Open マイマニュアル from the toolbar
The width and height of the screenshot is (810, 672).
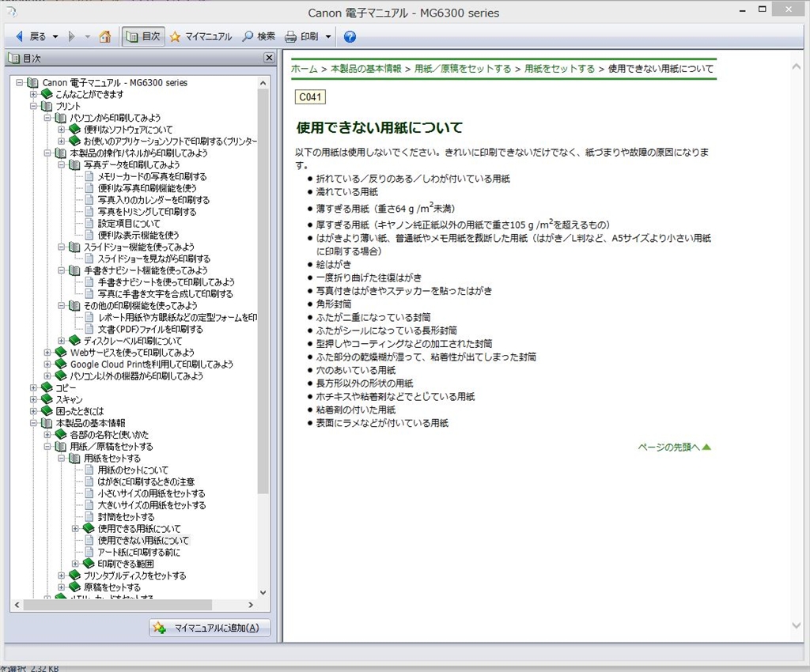point(201,36)
